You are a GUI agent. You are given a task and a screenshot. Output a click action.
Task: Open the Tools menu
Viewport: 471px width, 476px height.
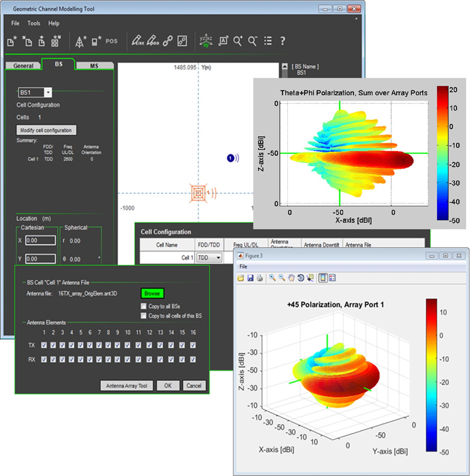point(33,24)
